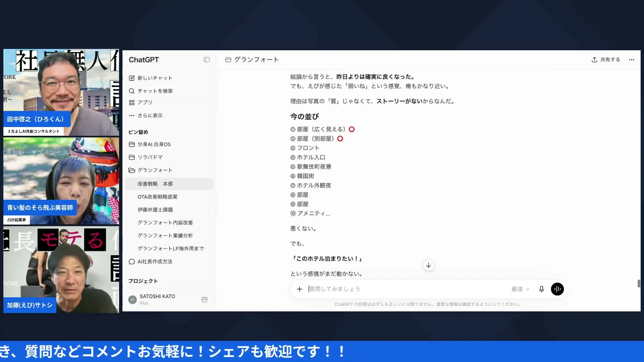Click the microphone dictation icon
Screen dimensions: 644x362
click(x=541, y=289)
